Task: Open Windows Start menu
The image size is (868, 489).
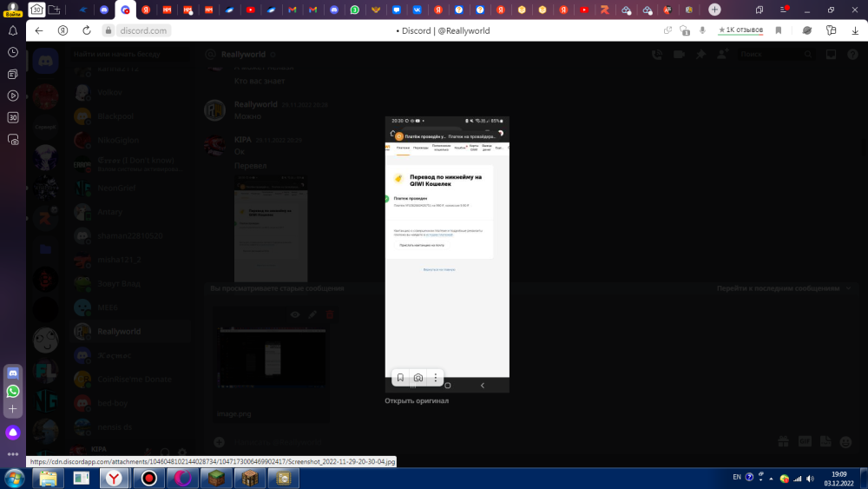Action: point(15,479)
